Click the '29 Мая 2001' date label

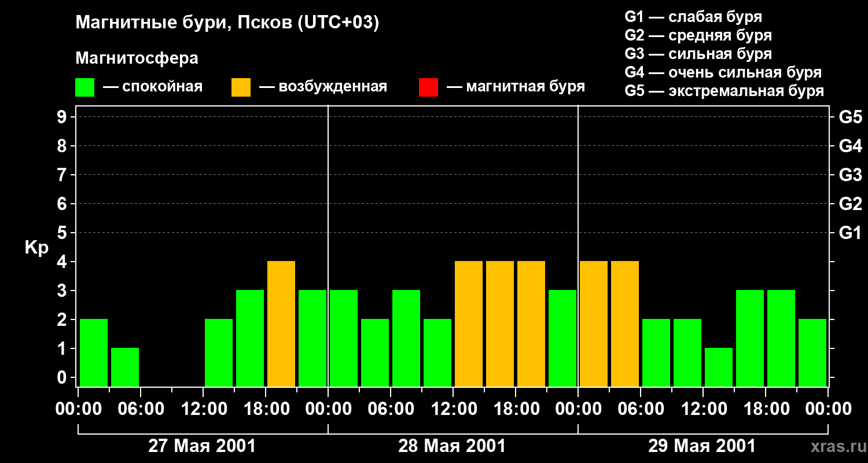click(702, 446)
